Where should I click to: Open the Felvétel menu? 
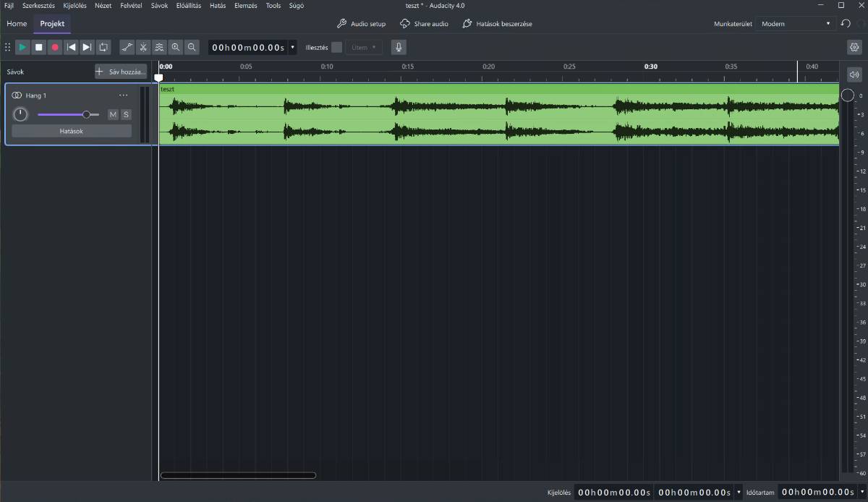click(131, 6)
